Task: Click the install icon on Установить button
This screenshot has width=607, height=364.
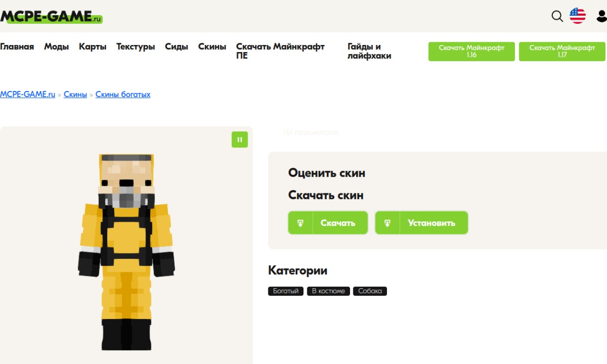Action: 387,223
